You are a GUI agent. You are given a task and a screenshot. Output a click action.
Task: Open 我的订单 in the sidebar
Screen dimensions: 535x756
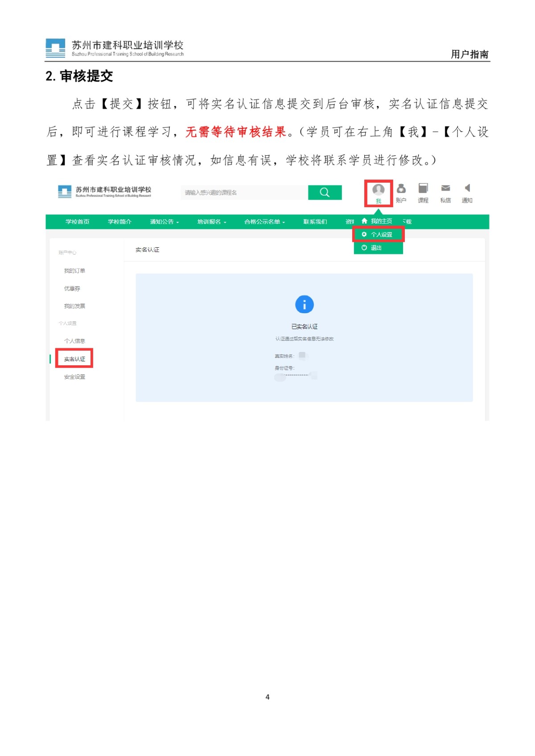coord(74,271)
